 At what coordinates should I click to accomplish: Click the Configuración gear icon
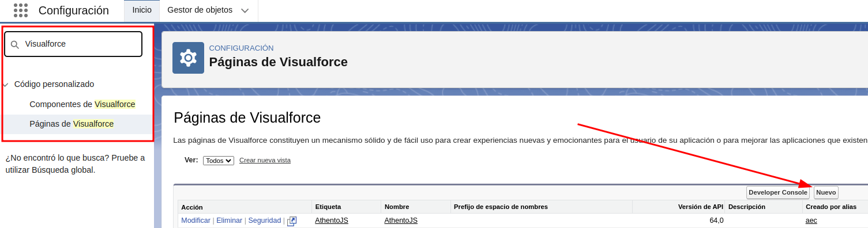[x=188, y=58]
